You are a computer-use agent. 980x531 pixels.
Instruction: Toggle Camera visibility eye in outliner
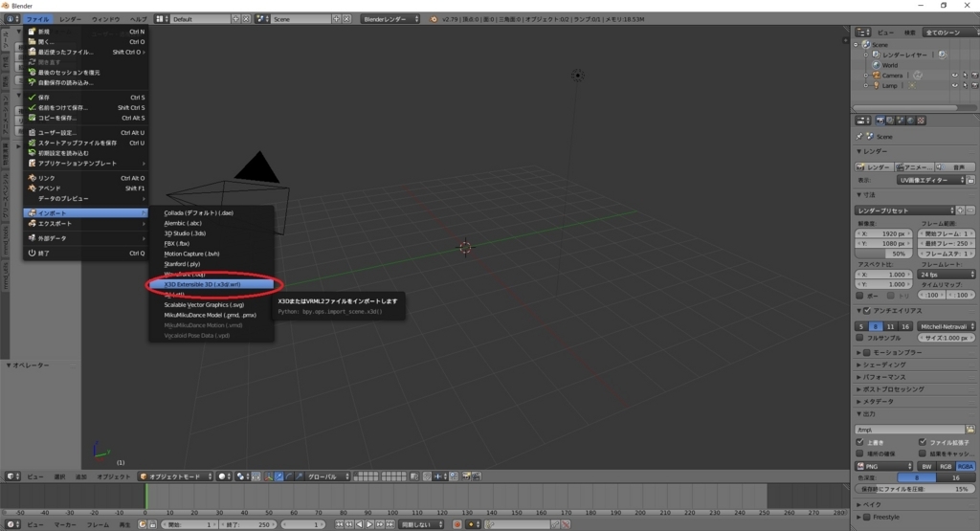point(954,76)
